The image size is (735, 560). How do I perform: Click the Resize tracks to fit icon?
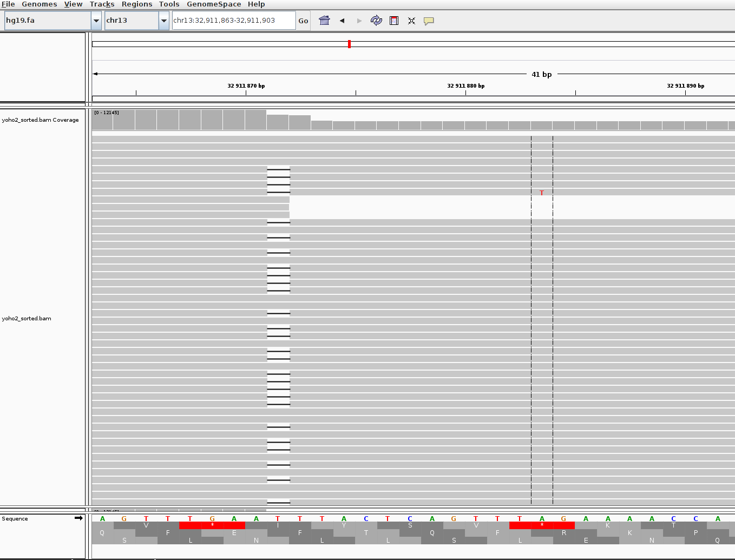click(411, 21)
